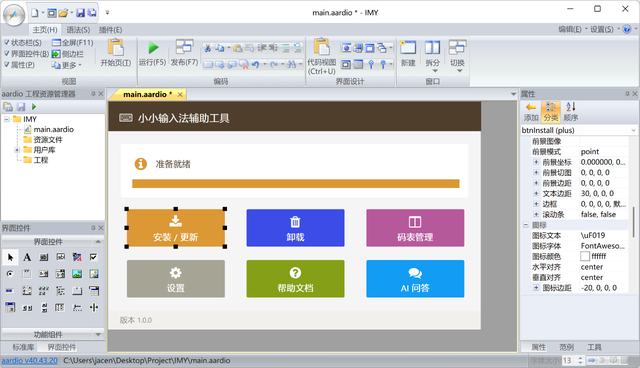
Task: Switch to the 插件(E) ribbon tab
Action: (110, 30)
